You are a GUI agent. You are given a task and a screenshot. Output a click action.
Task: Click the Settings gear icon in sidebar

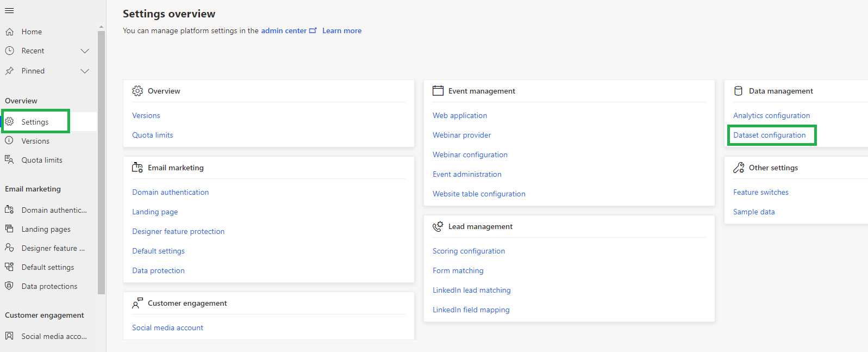[9, 122]
